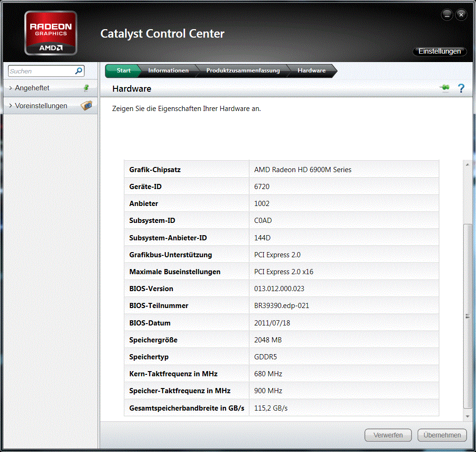Click the scroll up arrow of hardware list
The image size is (476, 452).
(467, 165)
